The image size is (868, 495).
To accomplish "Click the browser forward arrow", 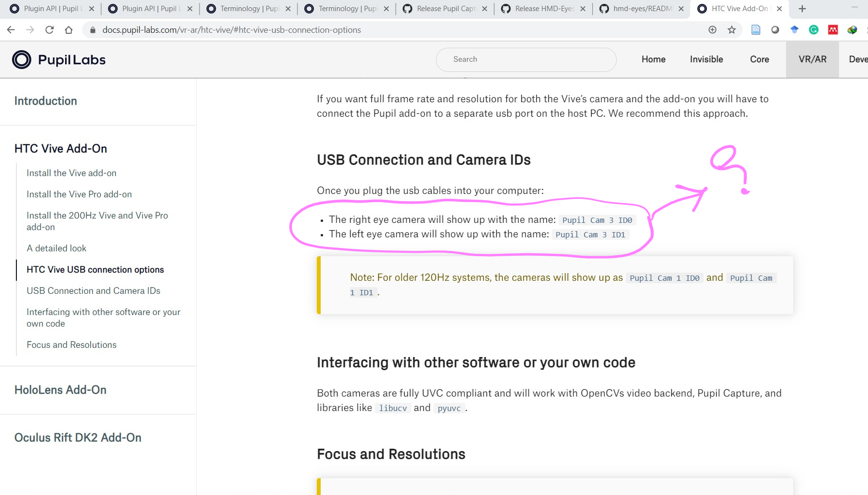I will click(30, 30).
